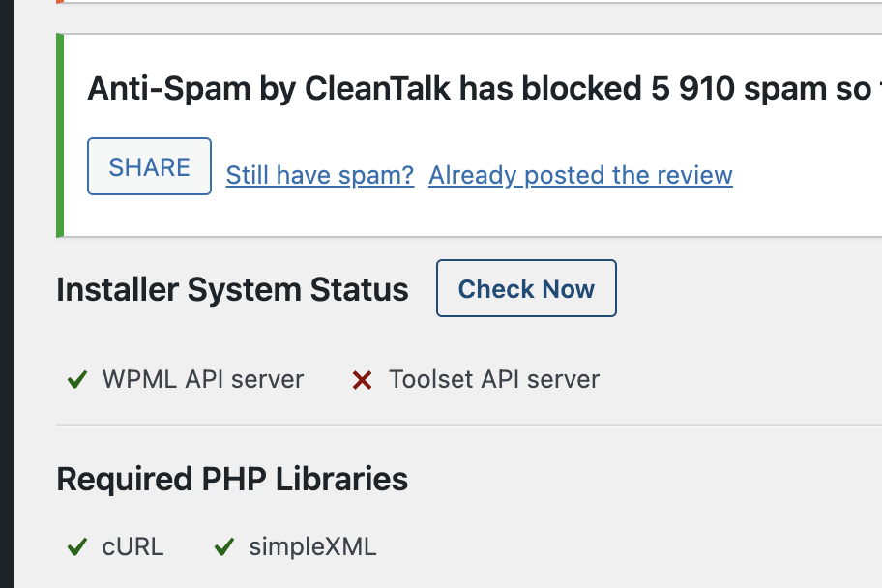Select the Toolset API server label
882x588 pixels.
[494, 379]
